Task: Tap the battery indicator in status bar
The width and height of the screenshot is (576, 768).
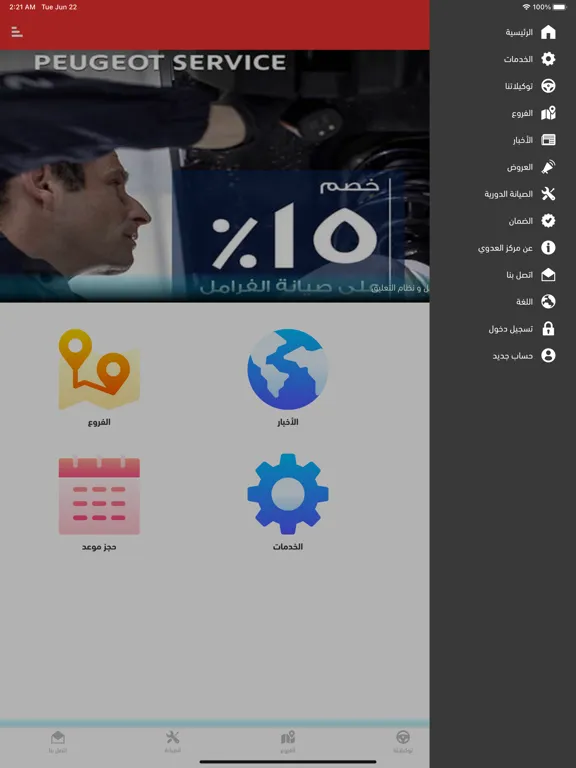Action: point(559,7)
